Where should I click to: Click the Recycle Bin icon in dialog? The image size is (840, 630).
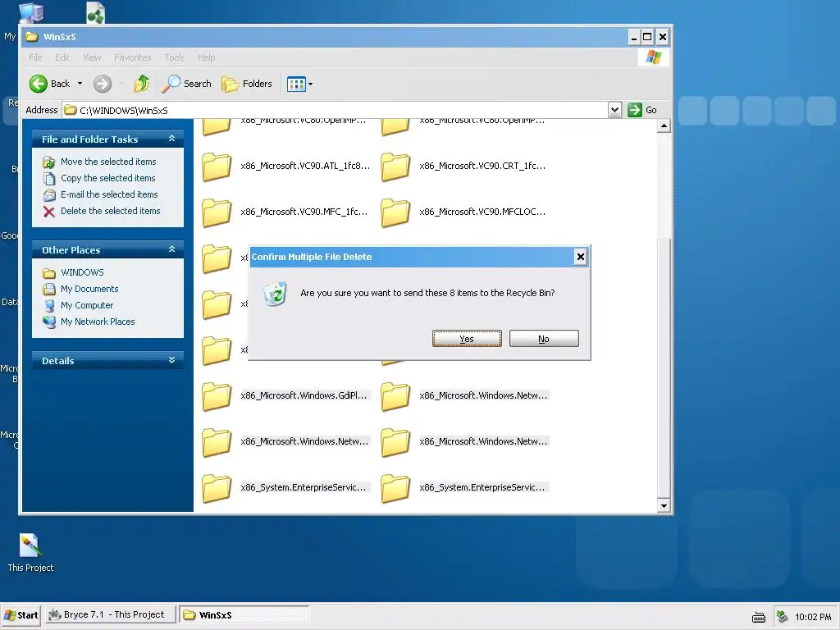point(276,294)
